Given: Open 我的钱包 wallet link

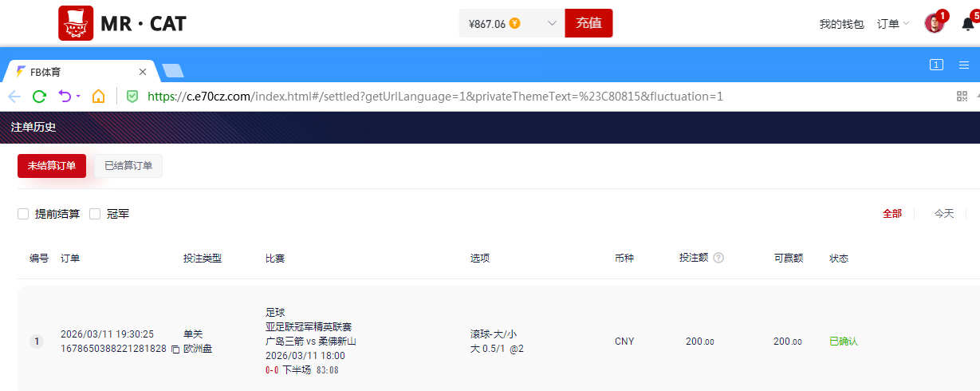Looking at the screenshot, I should 841,24.
